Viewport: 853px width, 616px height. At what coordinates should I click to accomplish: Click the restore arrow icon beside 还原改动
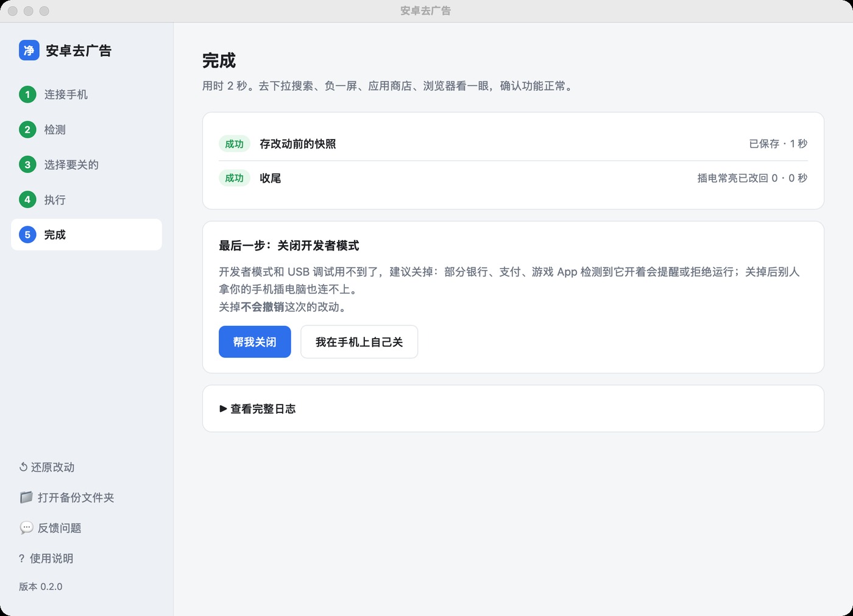click(x=23, y=467)
